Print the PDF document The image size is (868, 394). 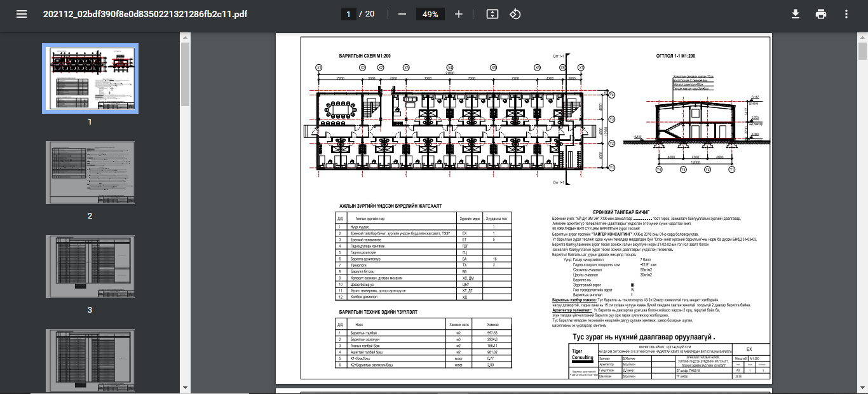click(x=821, y=14)
